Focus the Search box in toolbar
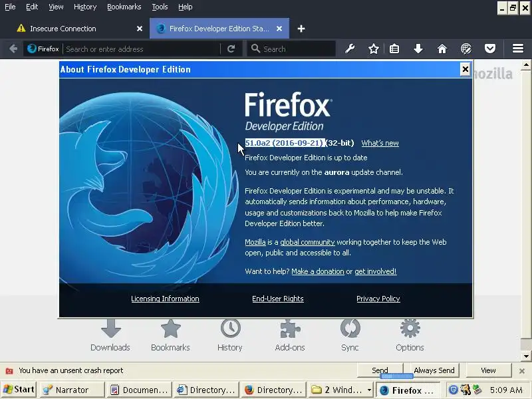This screenshot has height=399, width=532. coord(292,49)
